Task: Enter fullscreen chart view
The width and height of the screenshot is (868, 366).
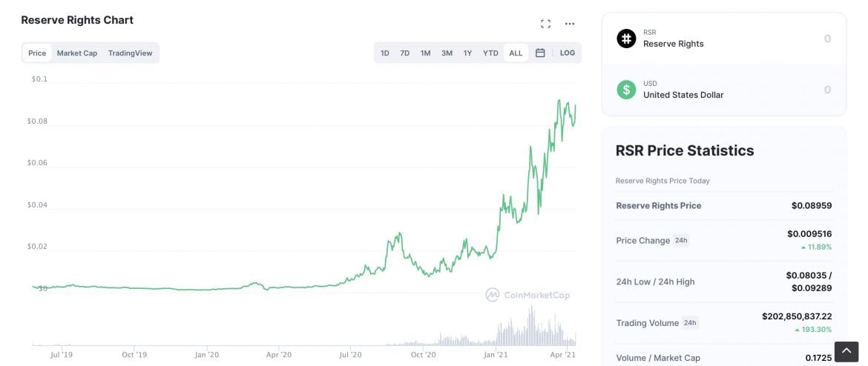Action: (545, 24)
